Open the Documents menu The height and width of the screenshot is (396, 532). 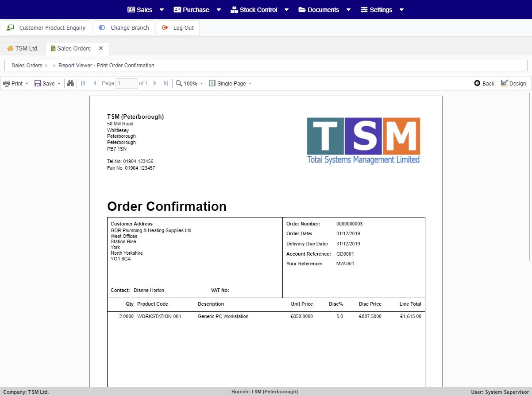[x=319, y=10]
